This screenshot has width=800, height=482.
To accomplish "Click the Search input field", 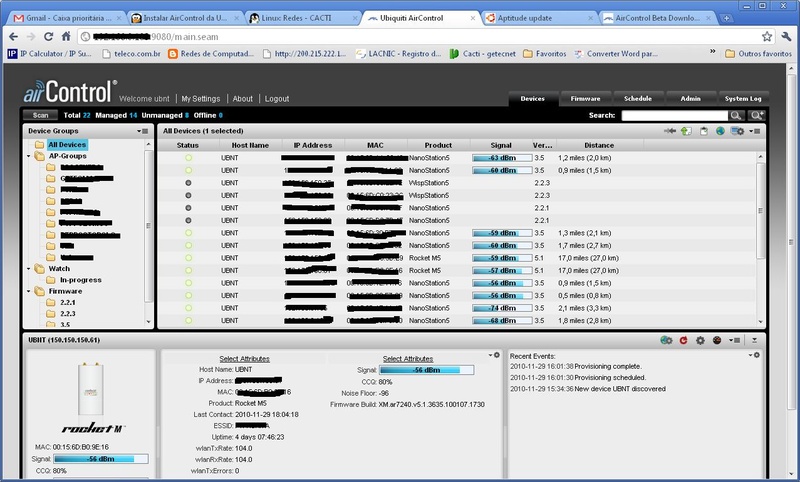I will [x=674, y=115].
